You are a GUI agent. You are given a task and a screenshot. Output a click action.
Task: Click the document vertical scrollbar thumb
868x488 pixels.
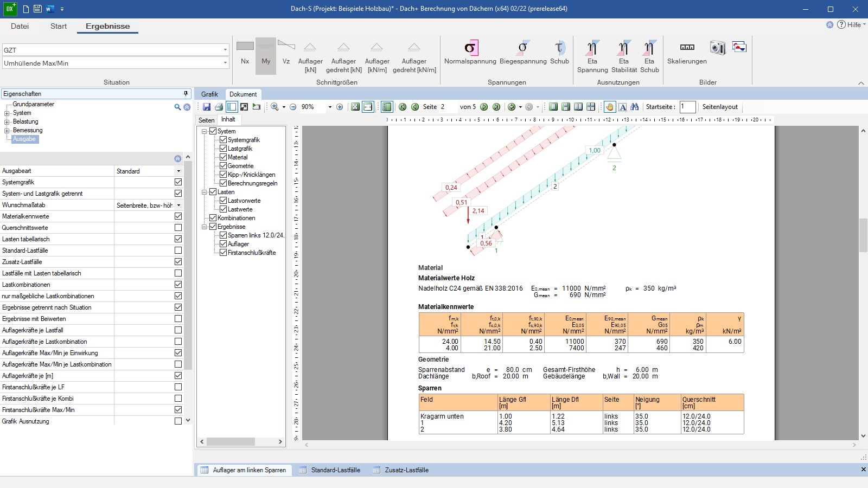(x=863, y=235)
